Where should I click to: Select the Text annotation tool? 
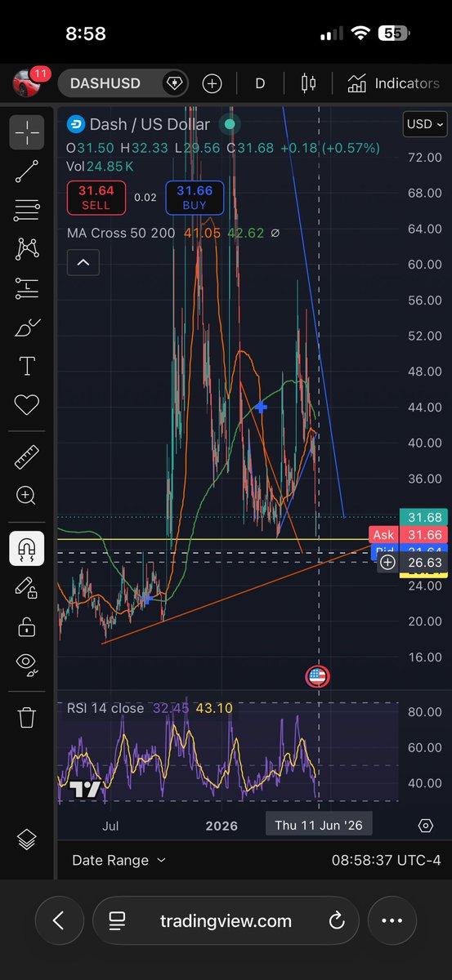27,365
